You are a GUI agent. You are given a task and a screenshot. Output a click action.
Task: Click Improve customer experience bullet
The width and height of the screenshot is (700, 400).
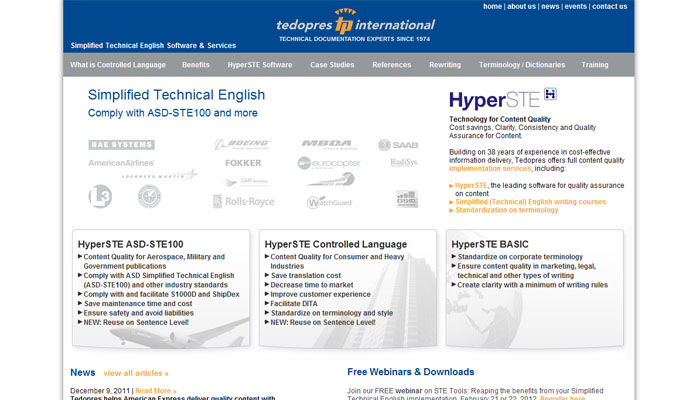[320, 294]
